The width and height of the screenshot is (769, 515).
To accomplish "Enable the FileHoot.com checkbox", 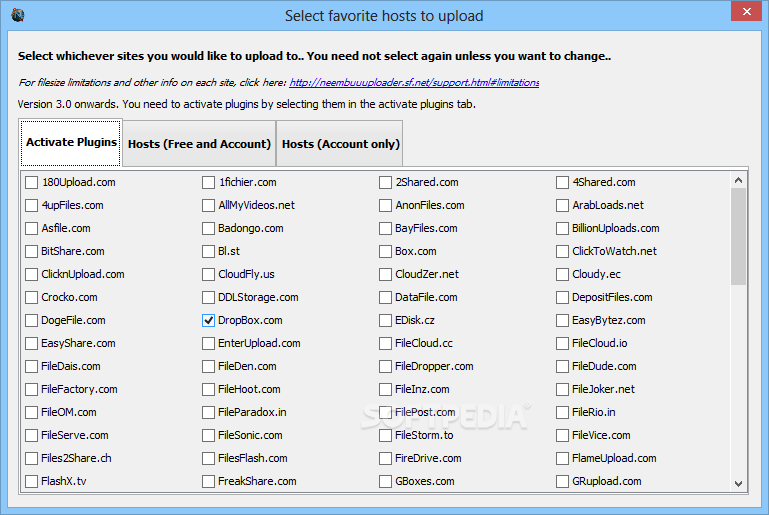I will click(x=208, y=389).
